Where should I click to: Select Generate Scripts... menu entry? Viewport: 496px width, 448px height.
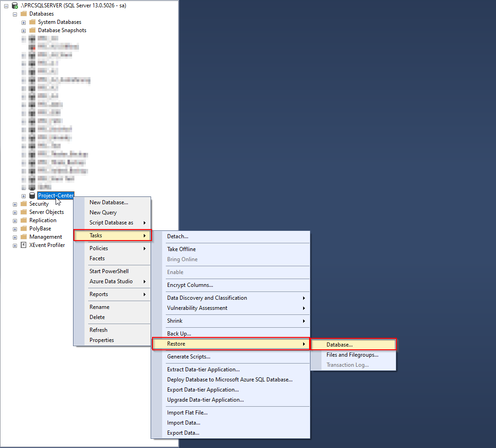(x=189, y=357)
